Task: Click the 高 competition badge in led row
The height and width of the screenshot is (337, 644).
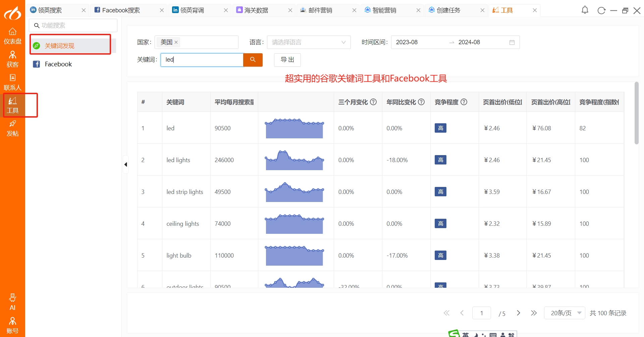Action: pyautogui.click(x=440, y=128)
